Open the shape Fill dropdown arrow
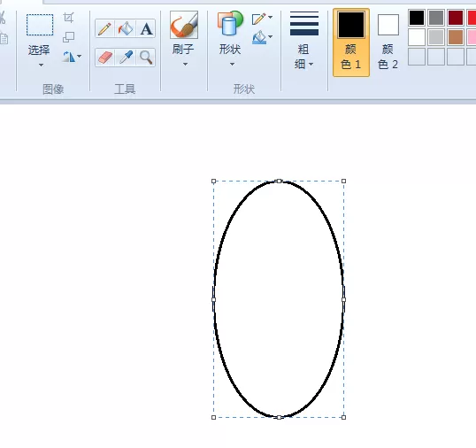The width and height of the screenshot is (476, 448). [270, 37]
